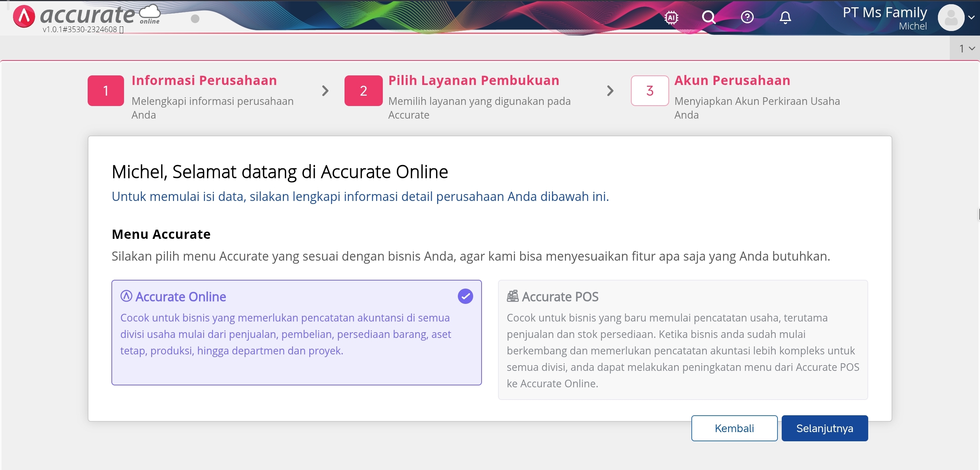Click the user avatar picture
The image size is (980, 470).
[951, 18]
